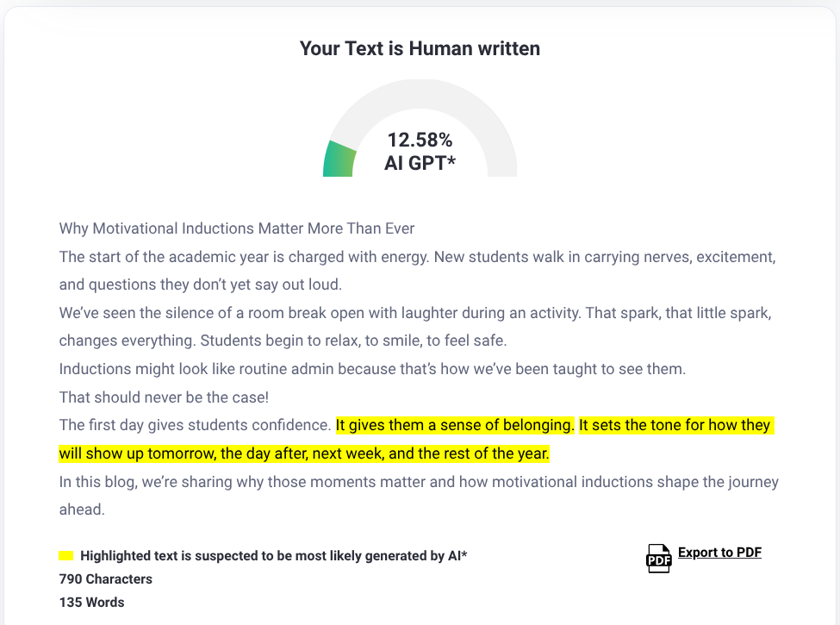Image resolution: width=840 pixels, height=625 pixels.
Task: Click the paragraph starting We've seen the silence
Action: tap(418, 313)
